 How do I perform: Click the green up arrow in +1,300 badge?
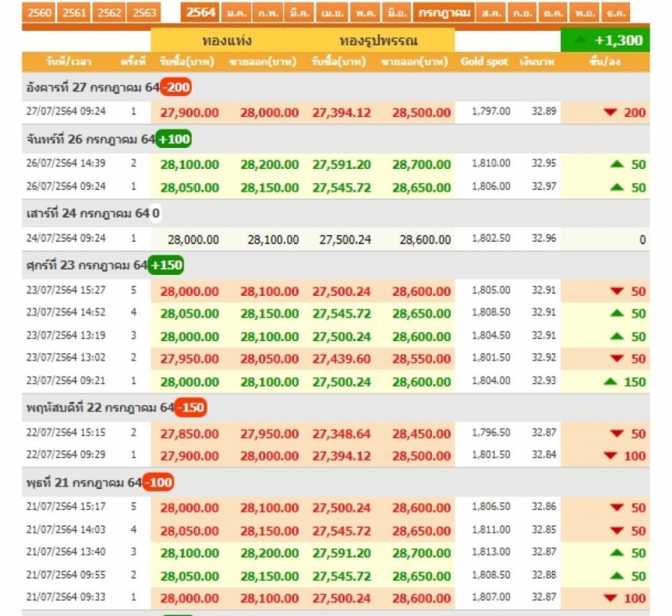pos(580,40)
